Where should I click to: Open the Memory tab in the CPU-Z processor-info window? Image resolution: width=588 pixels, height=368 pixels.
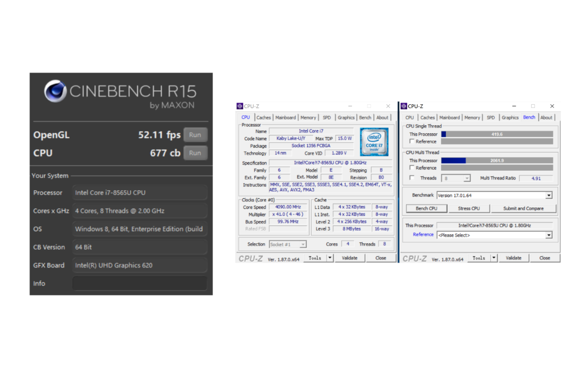[x=308, y=118]
